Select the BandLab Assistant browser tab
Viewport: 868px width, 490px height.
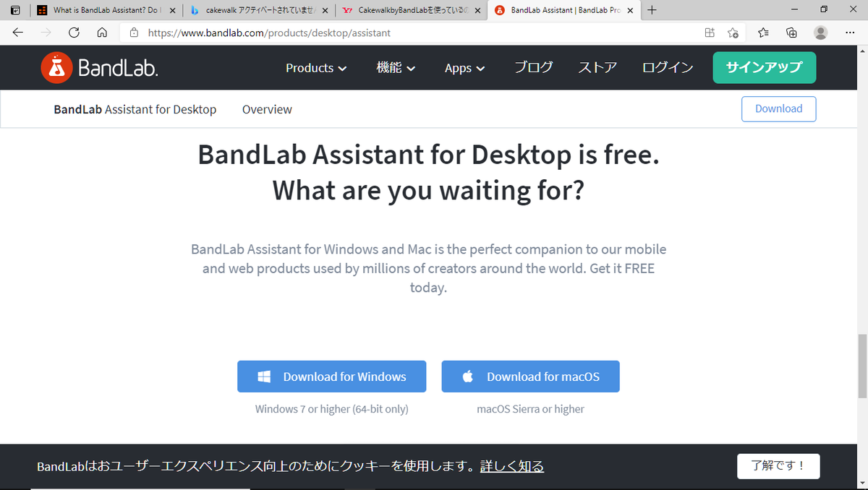click(x=564, y=10)
